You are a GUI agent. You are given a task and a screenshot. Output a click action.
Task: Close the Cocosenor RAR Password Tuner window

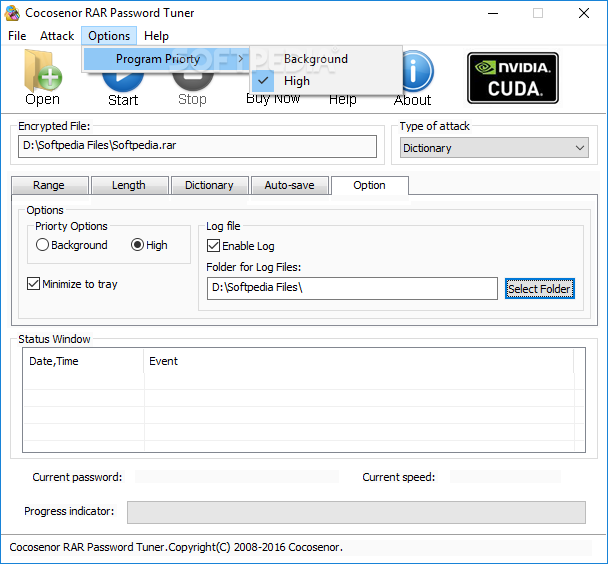(x=584, y=13)
